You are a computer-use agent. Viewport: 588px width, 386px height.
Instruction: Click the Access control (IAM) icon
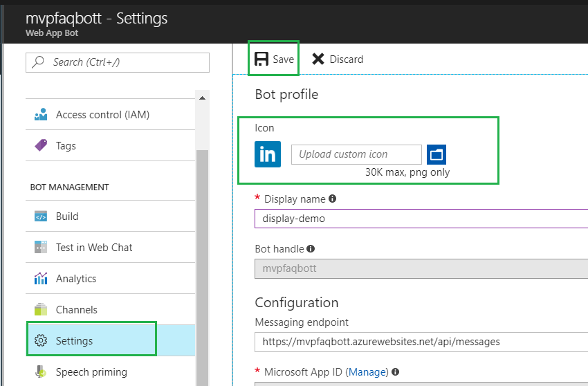(41, 115)
